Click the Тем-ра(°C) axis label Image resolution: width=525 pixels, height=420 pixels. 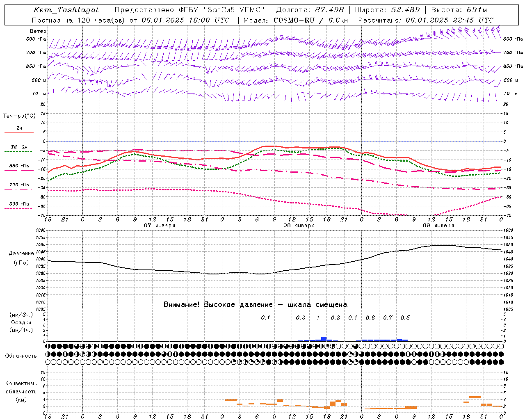pyautogui.click(x=19, y=116)
